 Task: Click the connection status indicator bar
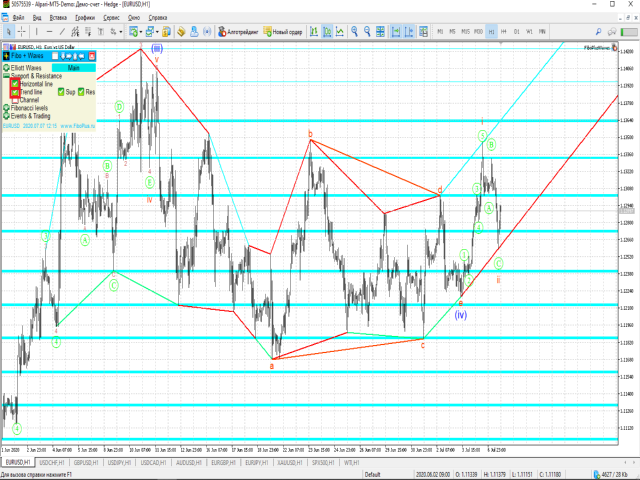click(x=629, y=31)
